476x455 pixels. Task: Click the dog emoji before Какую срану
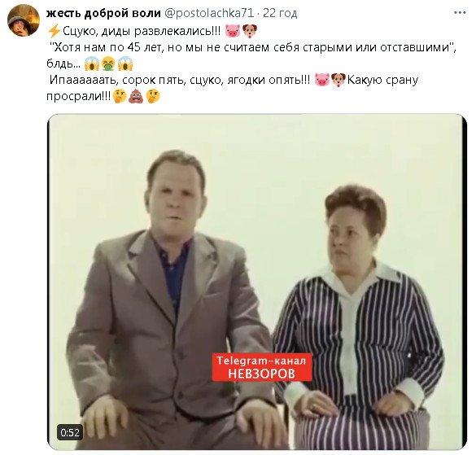338,80
